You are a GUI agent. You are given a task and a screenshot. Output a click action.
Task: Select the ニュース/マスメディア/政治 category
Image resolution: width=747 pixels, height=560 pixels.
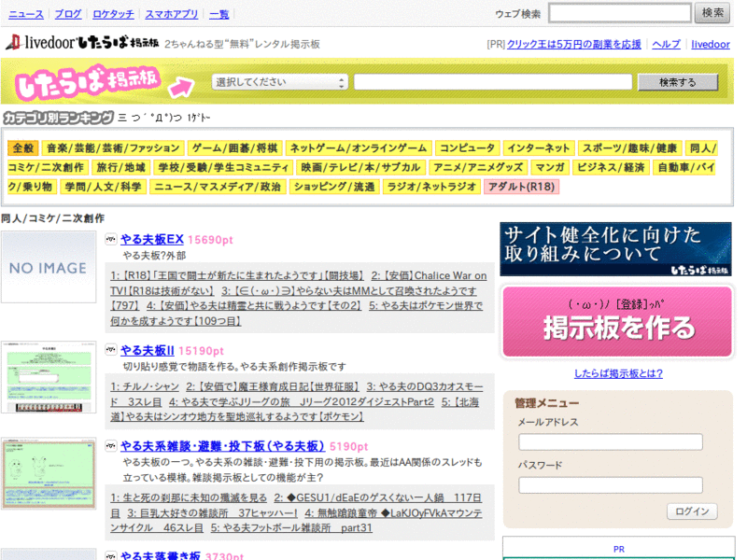(218, 187)
